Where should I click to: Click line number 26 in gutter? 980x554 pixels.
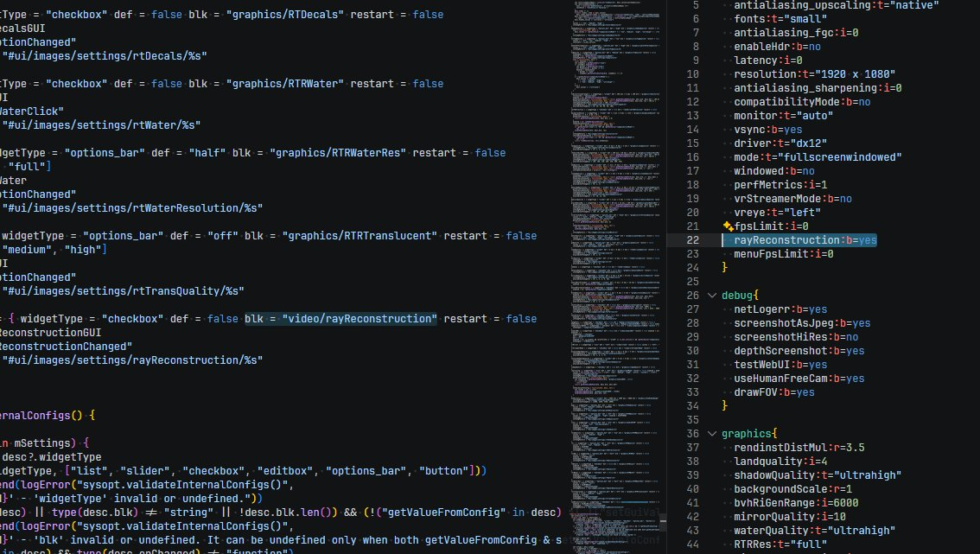[692, 295]
